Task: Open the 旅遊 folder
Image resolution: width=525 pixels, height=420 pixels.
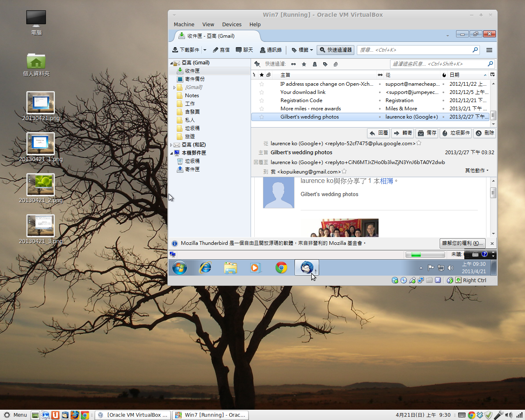Action: [189, 137]
